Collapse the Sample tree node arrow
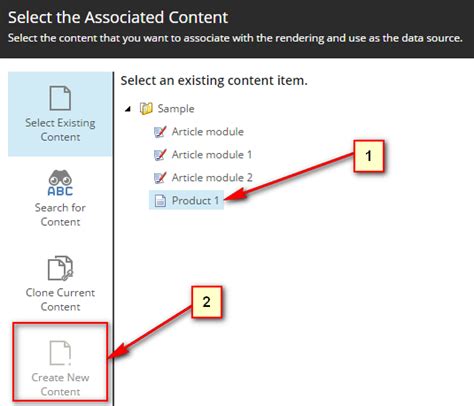The image size is (474, 406). (128, 109)
